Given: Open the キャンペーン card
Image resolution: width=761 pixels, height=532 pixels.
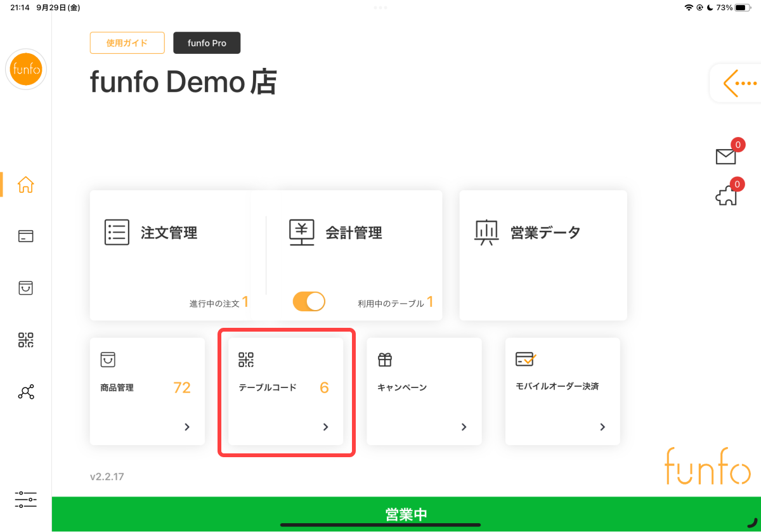Looking at the screenshot, I should pyautogui.click(x=424, y=391).
